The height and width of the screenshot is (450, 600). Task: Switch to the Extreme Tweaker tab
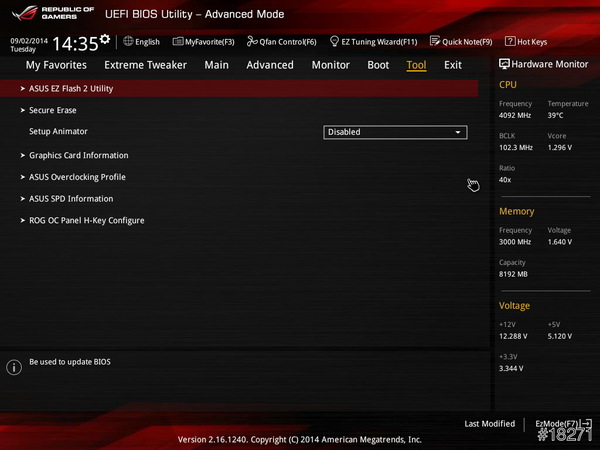[x=145, y=65]
